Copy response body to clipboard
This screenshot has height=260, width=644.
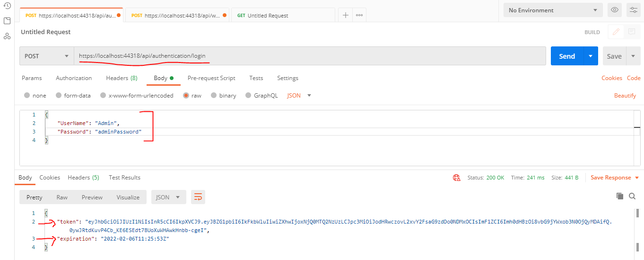click(x=620, y=196)
